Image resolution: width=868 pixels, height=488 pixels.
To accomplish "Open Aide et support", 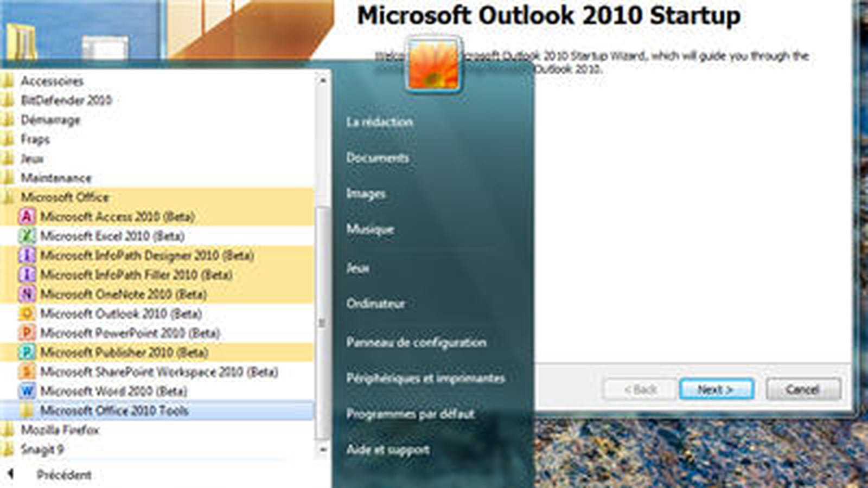I will [388, 450].
